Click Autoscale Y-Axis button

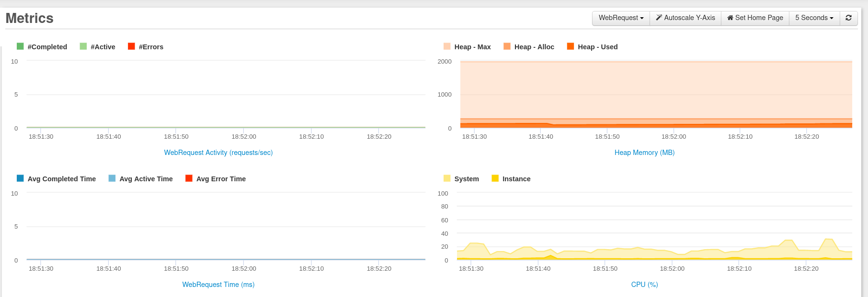(x=685, y=18)
